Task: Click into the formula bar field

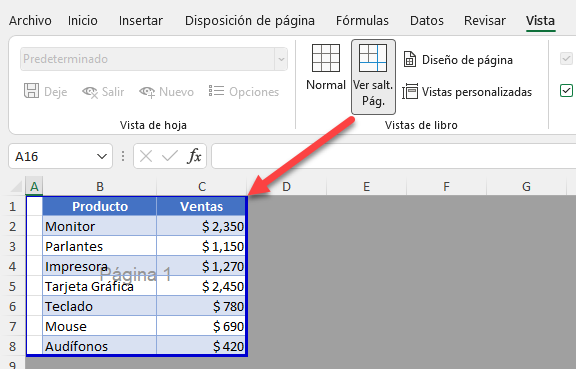Action: pos(393,156)
